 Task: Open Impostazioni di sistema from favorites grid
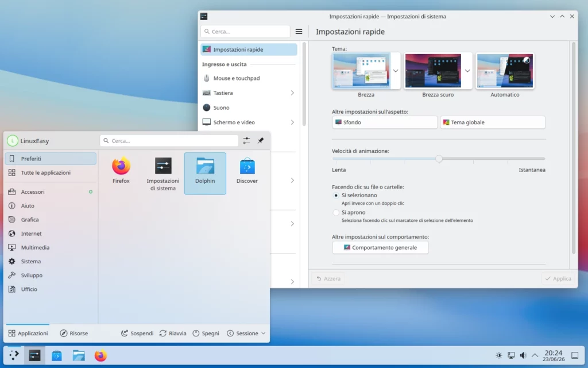click(x=163, y=172)
